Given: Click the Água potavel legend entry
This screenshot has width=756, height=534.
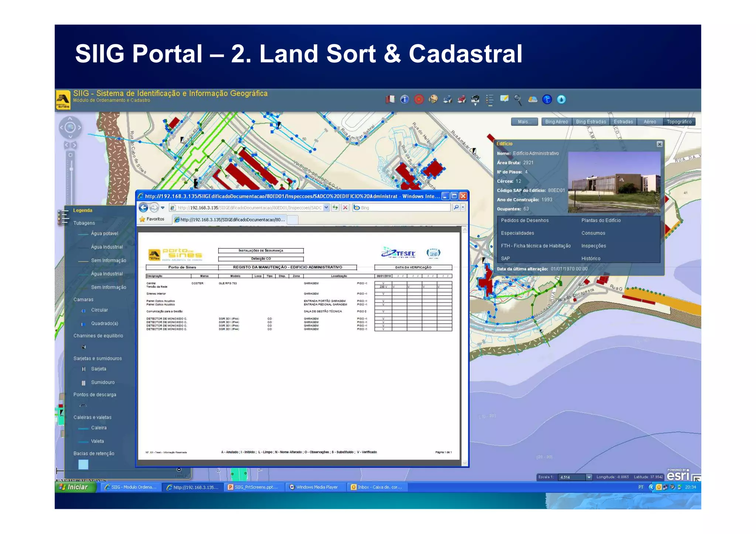Looking at the screenshot, I should coord(98,234).
